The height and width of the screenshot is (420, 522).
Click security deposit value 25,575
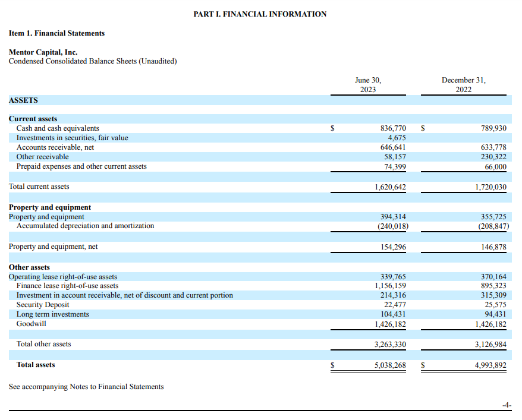pos(495,305)
